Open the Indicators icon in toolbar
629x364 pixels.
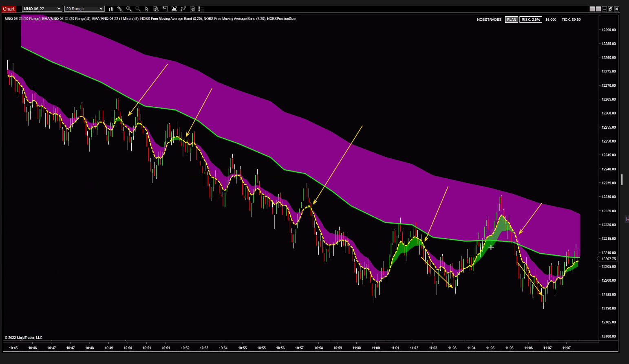point(183,9)
